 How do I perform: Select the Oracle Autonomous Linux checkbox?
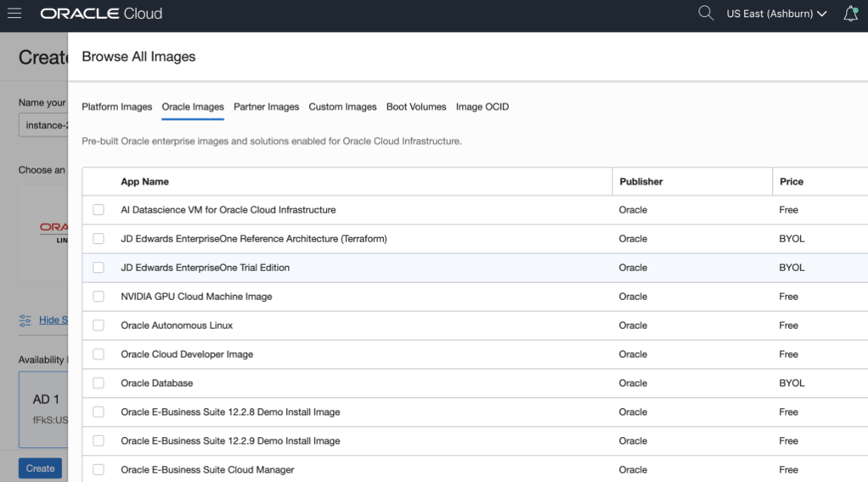tap(99, 326)
